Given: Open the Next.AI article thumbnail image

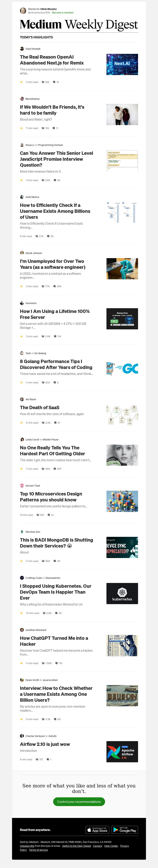Looking at the screenshot, I should click(x=122, y=64).
